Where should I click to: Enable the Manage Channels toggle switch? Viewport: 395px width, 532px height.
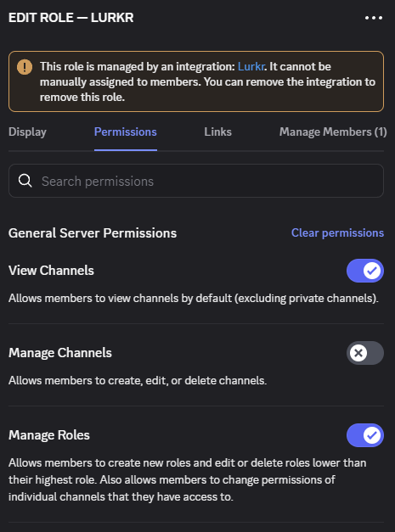point(365,353)
